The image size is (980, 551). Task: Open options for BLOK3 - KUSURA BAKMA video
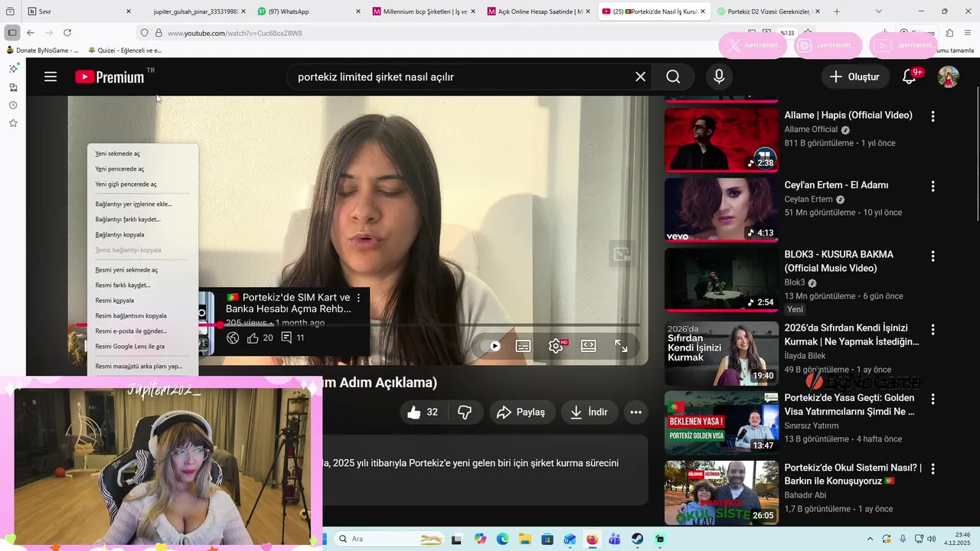[x=933, y=256]
